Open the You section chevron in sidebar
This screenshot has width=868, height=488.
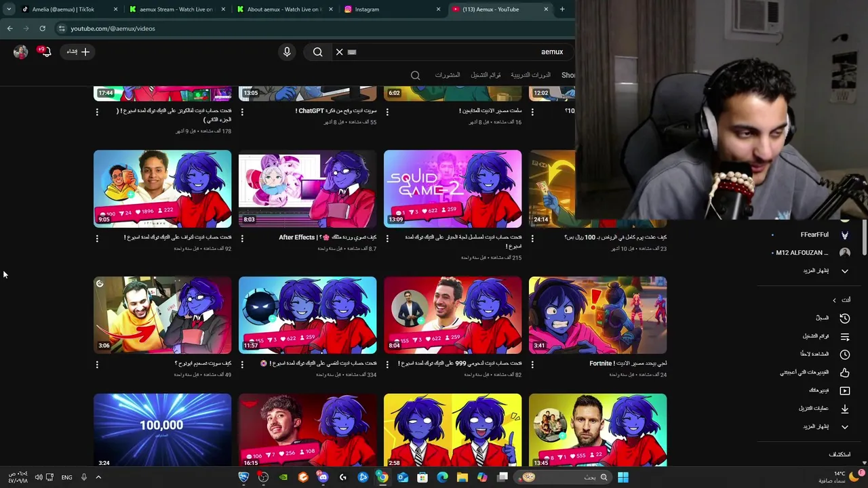(835, 300)
